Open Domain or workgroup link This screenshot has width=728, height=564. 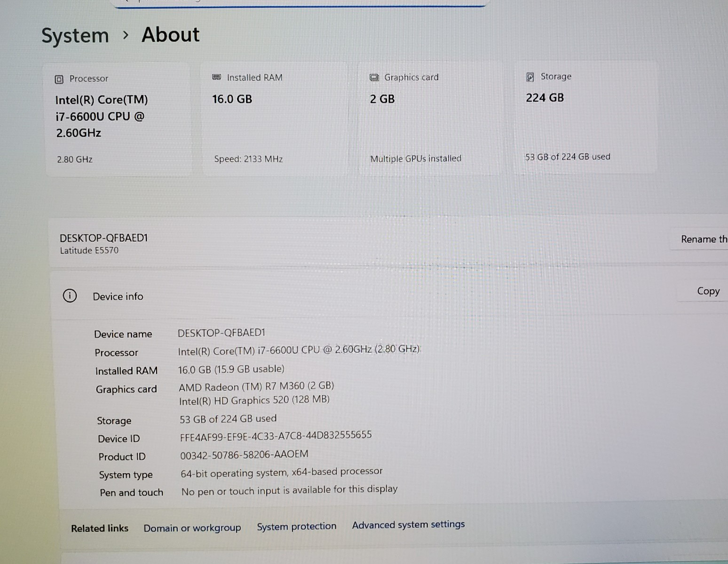pos(192,528)
